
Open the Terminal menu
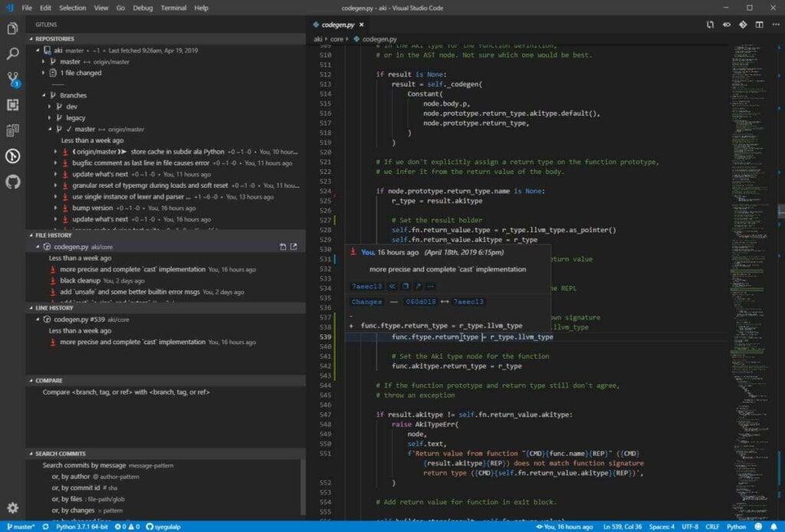[172, 8]
